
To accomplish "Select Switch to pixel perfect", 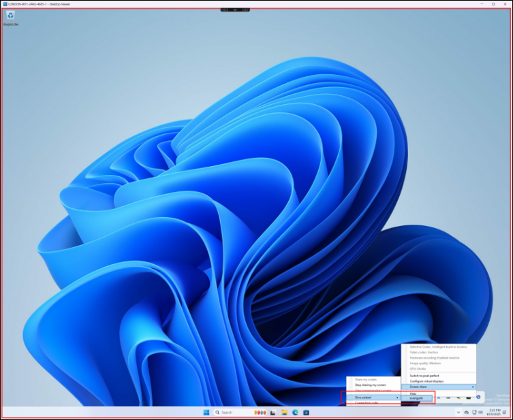I will click(x=424, y=376).
